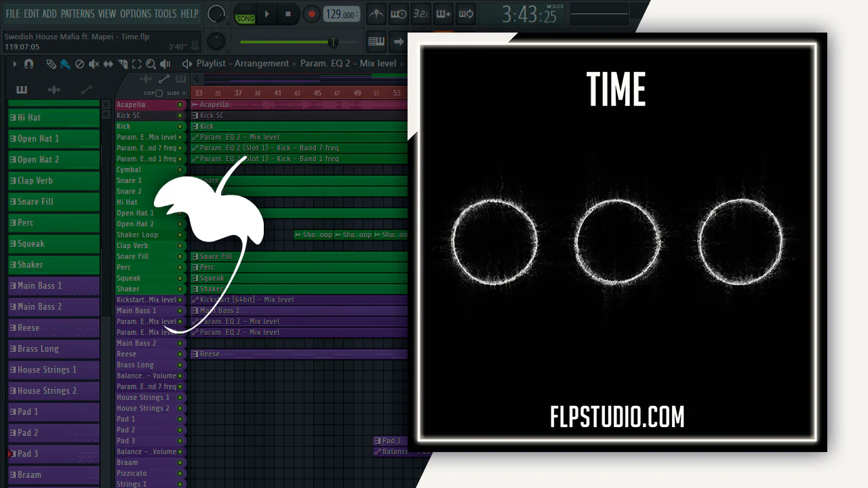Mute the Braam track
This screenshot has height=488, width=868.
[x=180, y=462]
